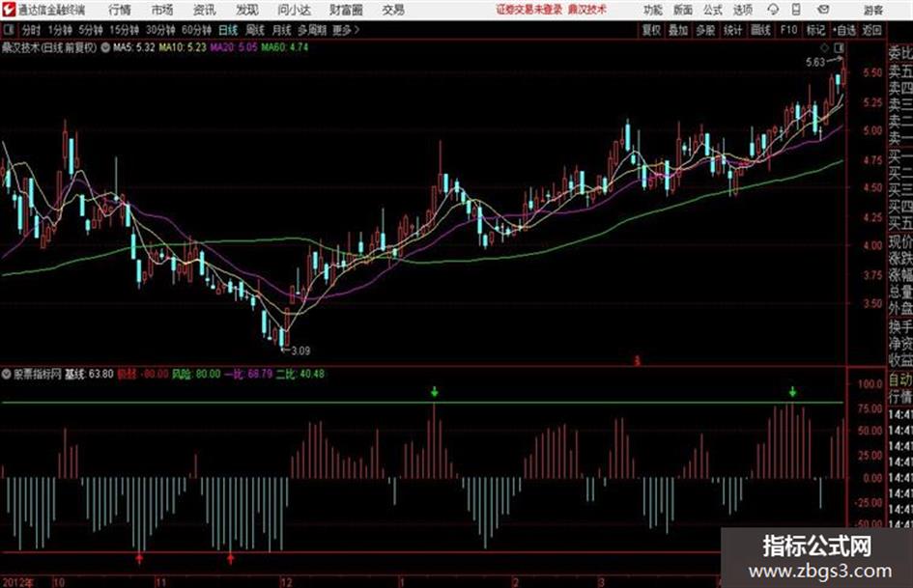Open the 交易 menu

coord(393,10)
